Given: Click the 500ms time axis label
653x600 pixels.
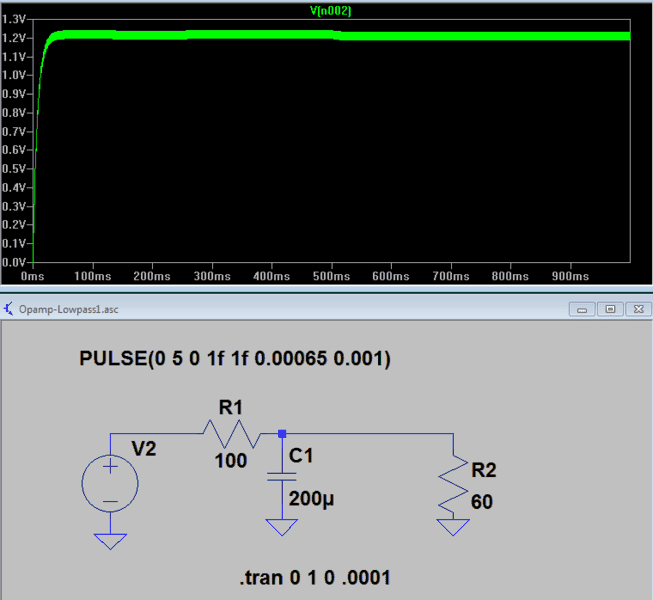Looking at the screenshot, I should [x=331, y=276].
